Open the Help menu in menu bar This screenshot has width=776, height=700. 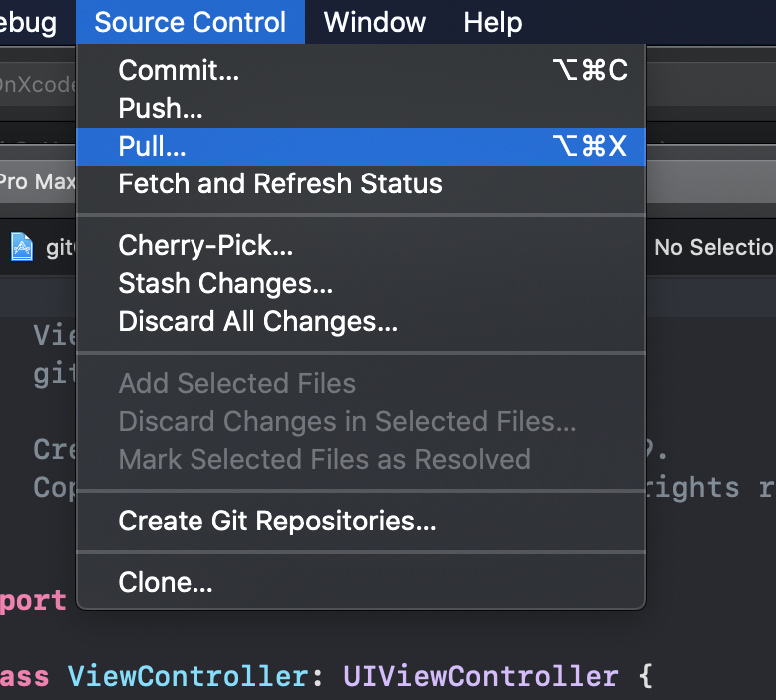click(493, 22)
